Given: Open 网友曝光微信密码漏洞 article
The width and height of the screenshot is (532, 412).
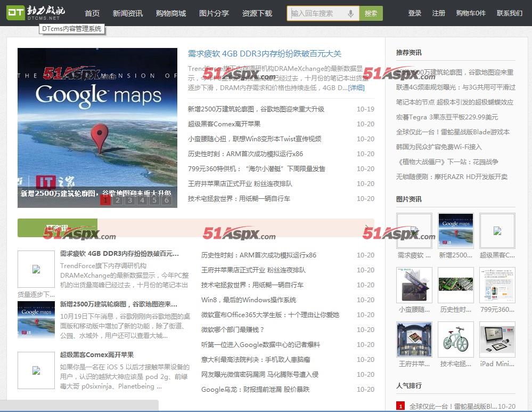Looking at the screenshot, I should click(x=259, y=375).
